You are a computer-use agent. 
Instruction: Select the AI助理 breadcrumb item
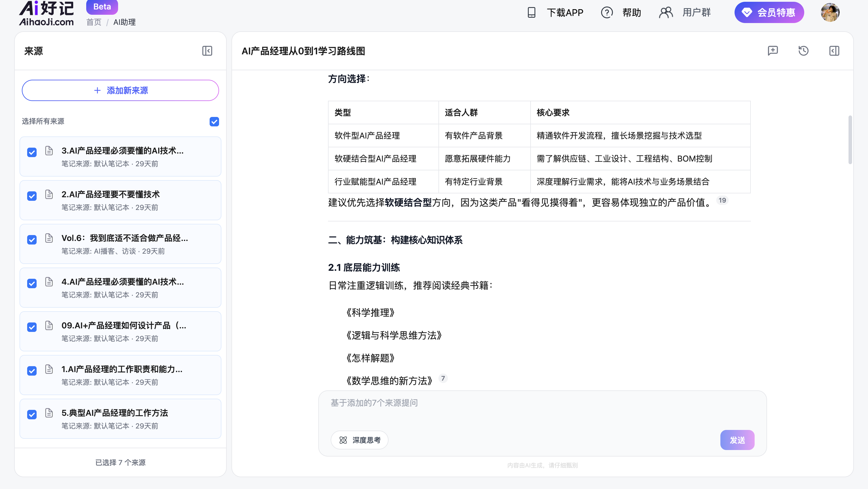124,22
